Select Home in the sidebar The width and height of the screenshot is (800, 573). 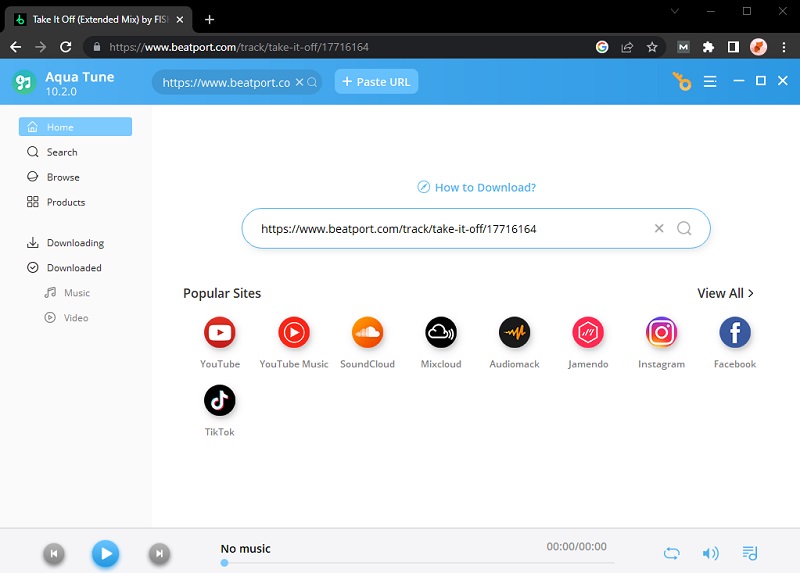pyautogui.click(x=76, y=127)
